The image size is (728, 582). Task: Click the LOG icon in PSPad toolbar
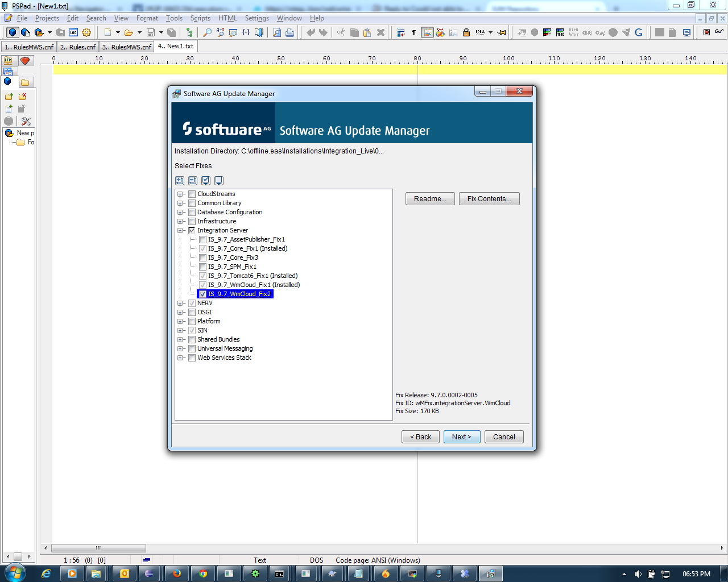click(x=73, y=32)
